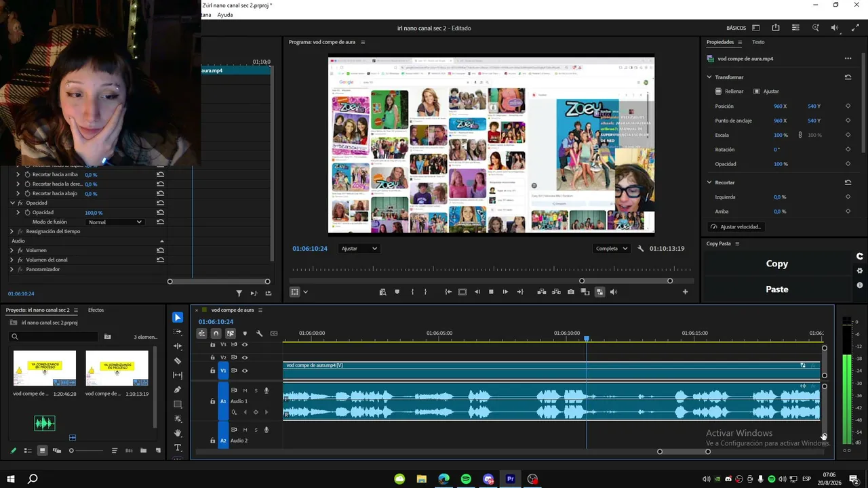Click Go to In point button

coord(448,292)
